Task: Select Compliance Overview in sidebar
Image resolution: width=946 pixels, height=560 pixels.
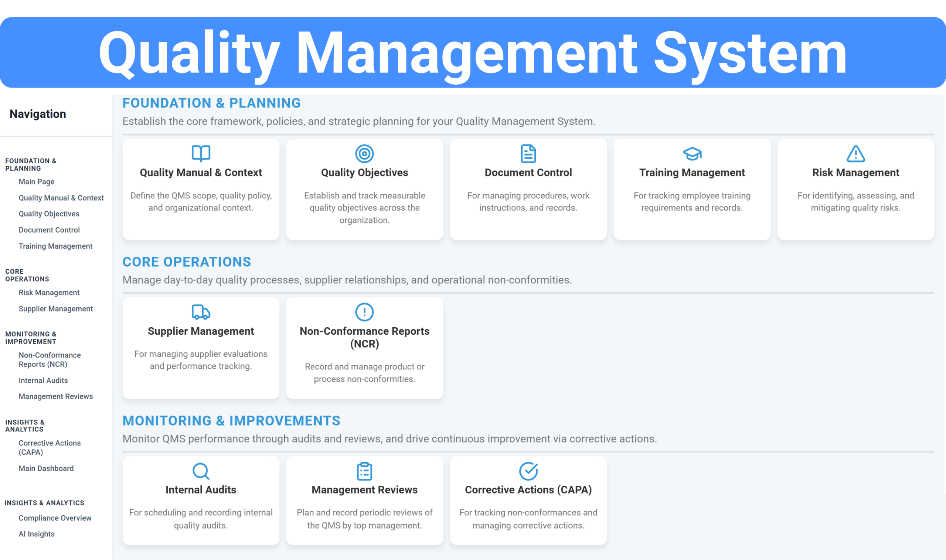Action: click(55, 518)
